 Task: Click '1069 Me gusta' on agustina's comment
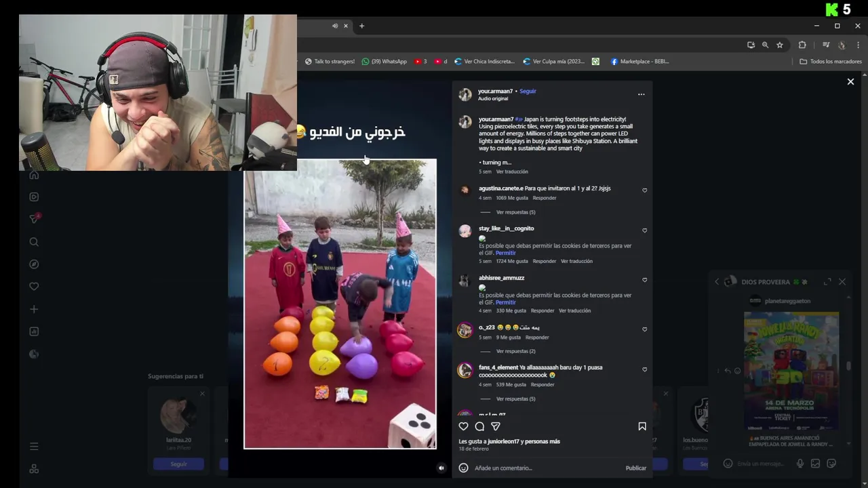coord(512,198)
